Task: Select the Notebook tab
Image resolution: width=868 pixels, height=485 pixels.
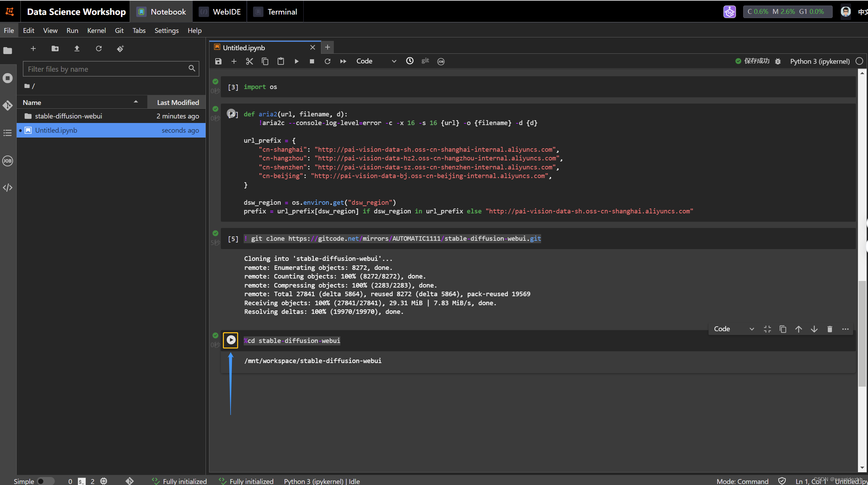Action: pos(162,12)
